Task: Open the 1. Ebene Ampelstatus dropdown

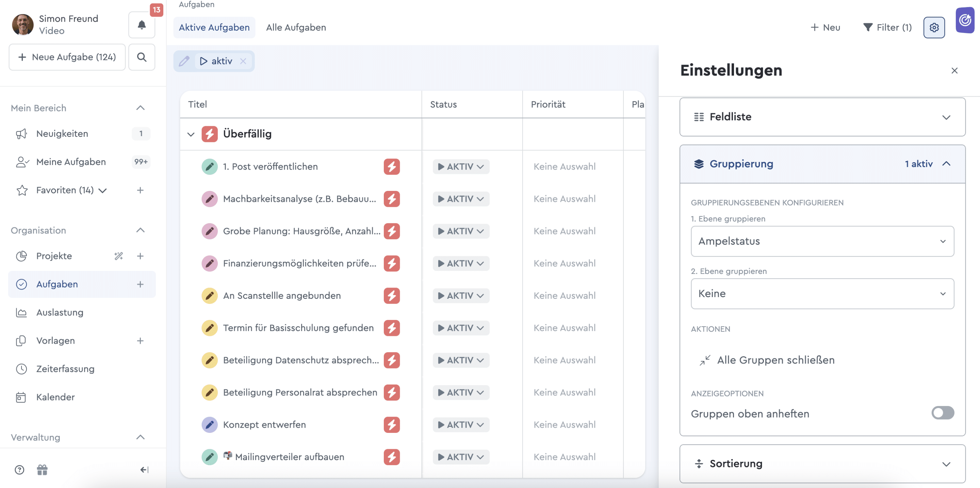Action: point(822,241)
